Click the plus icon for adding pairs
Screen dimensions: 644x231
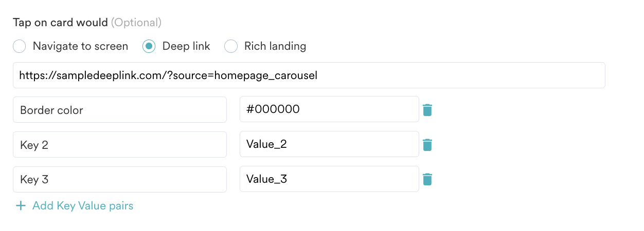tap(21, 206)
